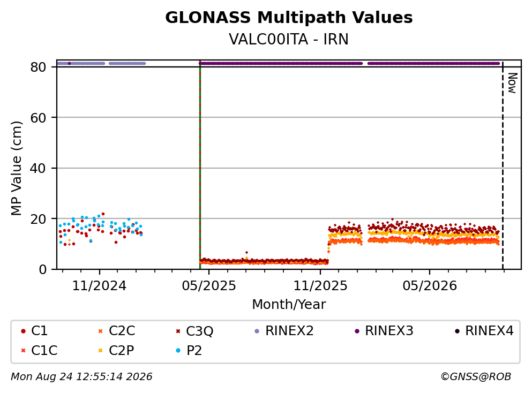This screenshot has height=393, width=532.
Task: Click the Now dashed line label
Action: 512,83
